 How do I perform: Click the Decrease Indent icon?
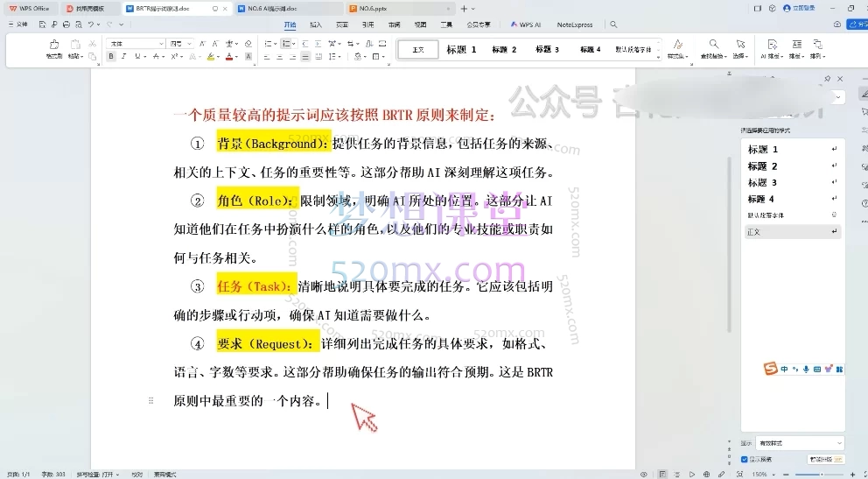click(x=304, y=43)
